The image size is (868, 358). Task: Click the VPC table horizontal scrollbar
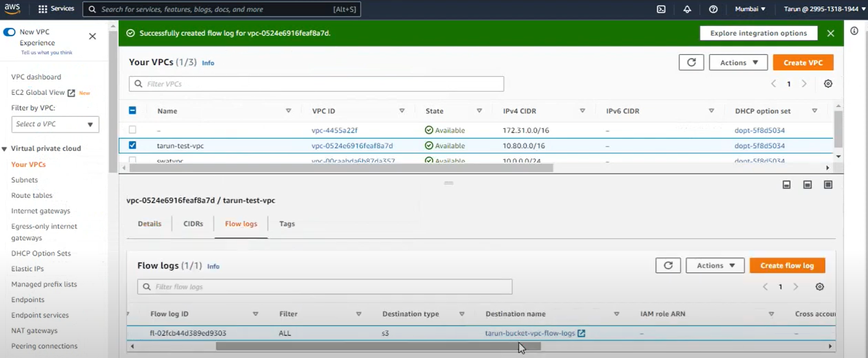pos(341,168)
